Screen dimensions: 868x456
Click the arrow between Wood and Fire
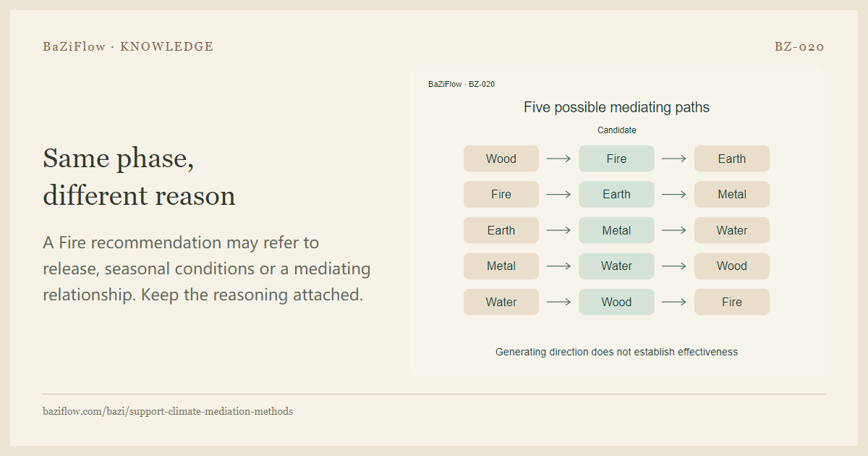[558, 159]
